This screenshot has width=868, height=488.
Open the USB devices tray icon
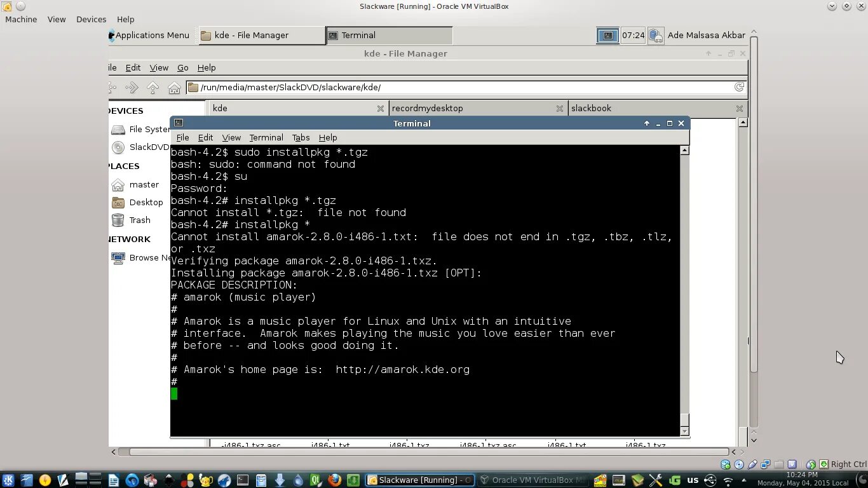tap(710, 480)
